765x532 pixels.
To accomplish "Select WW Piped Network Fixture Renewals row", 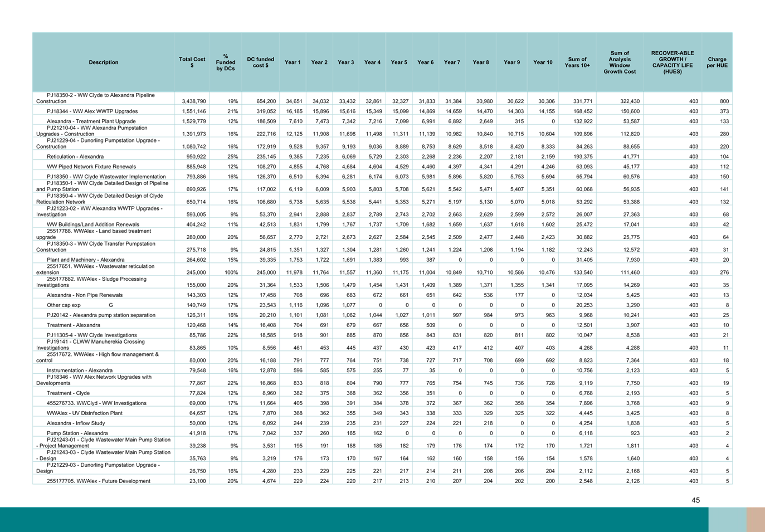I will click(x=382, y=167).
